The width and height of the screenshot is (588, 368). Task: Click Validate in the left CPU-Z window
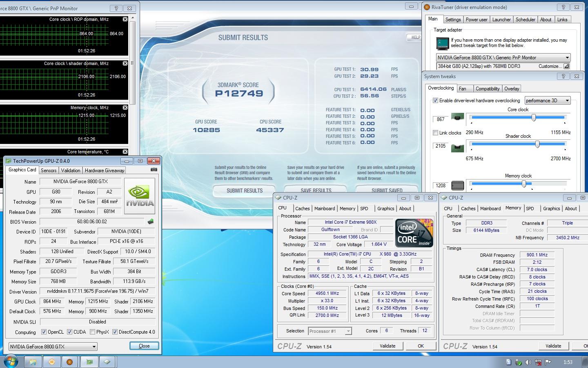[388, 346]
